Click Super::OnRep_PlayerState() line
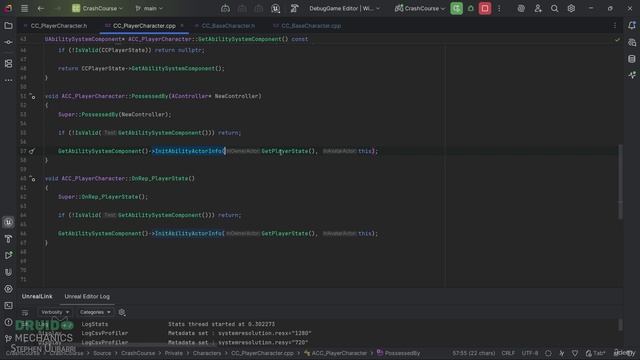This screenshot has height=360, width=640. click(103, 197)
